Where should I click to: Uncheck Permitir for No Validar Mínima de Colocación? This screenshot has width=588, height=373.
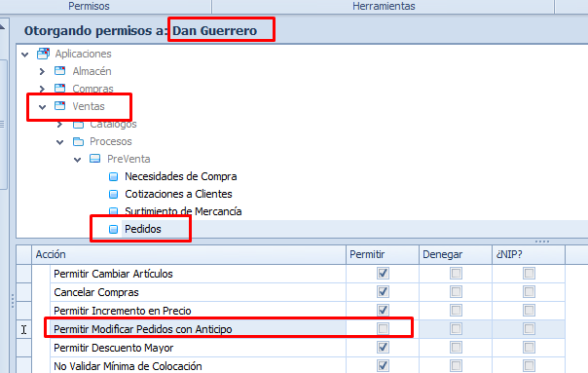[383, 365]
